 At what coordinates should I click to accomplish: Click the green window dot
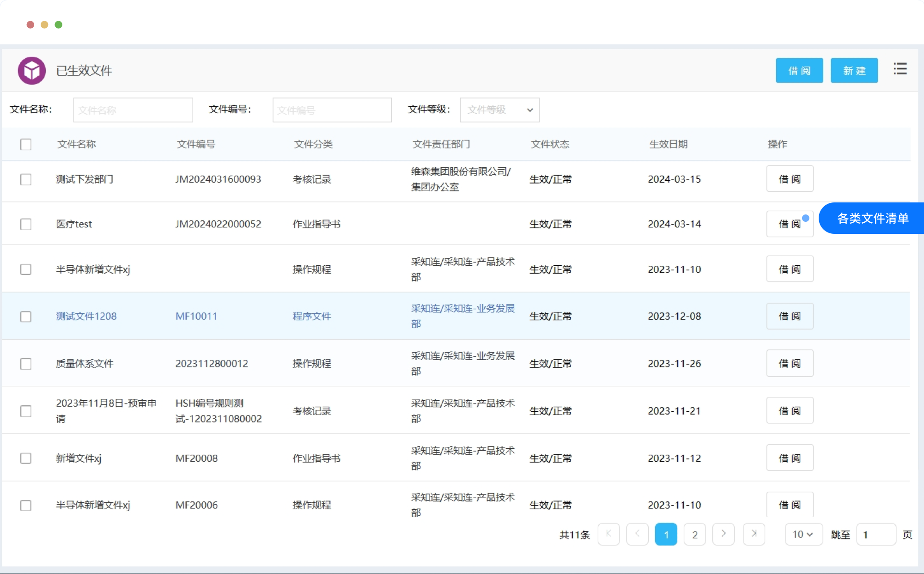tap(59, 24)
